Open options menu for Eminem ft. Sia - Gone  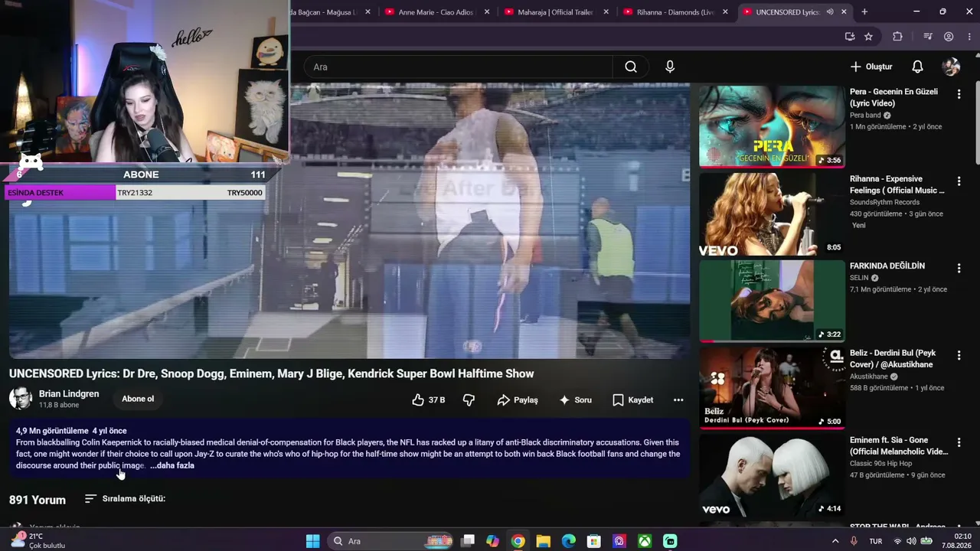coord(959,442)
